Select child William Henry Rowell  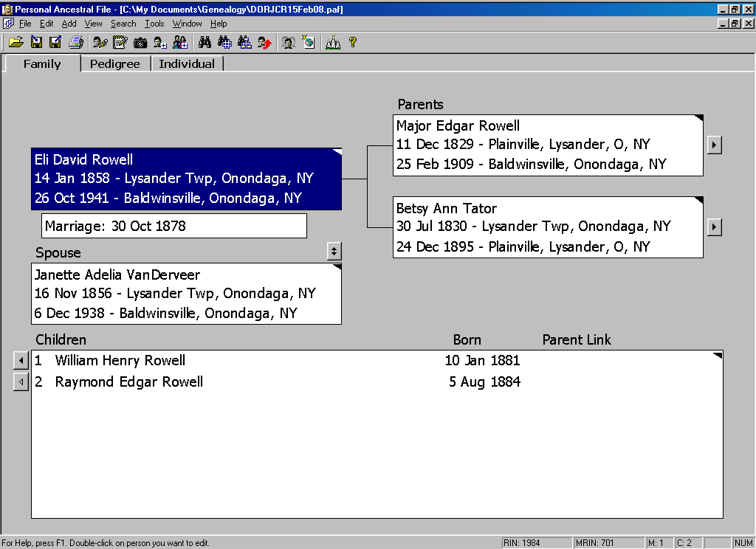pyautogui.click(x=120, y=361)
